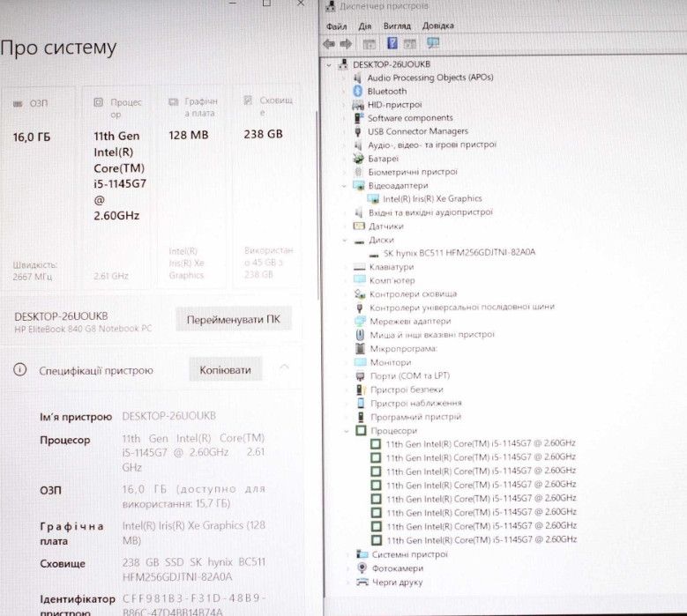Click the Процесор 11th Gen Intel card
Image resolution: width=687 pixels, height=616 pixels.
[x=116, y=189]
